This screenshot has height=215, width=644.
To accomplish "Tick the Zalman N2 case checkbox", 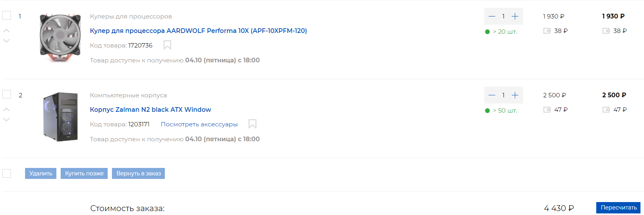I will pos(7,94).
